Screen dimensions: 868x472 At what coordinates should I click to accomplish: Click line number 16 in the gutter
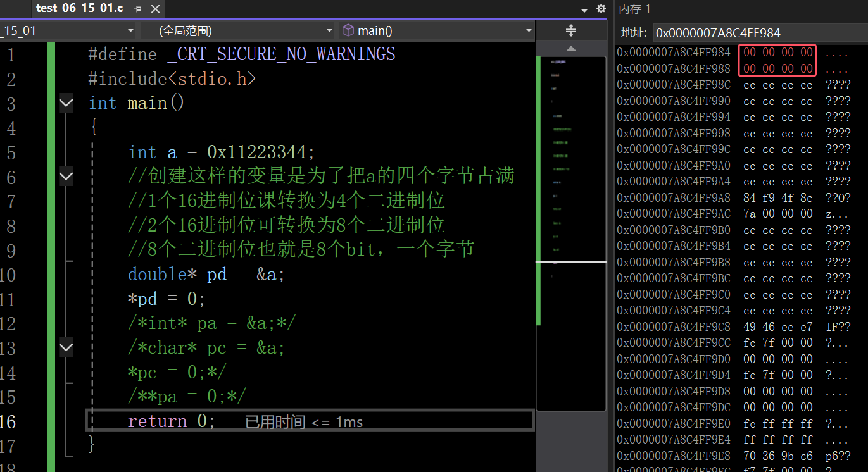click(8, 422)
